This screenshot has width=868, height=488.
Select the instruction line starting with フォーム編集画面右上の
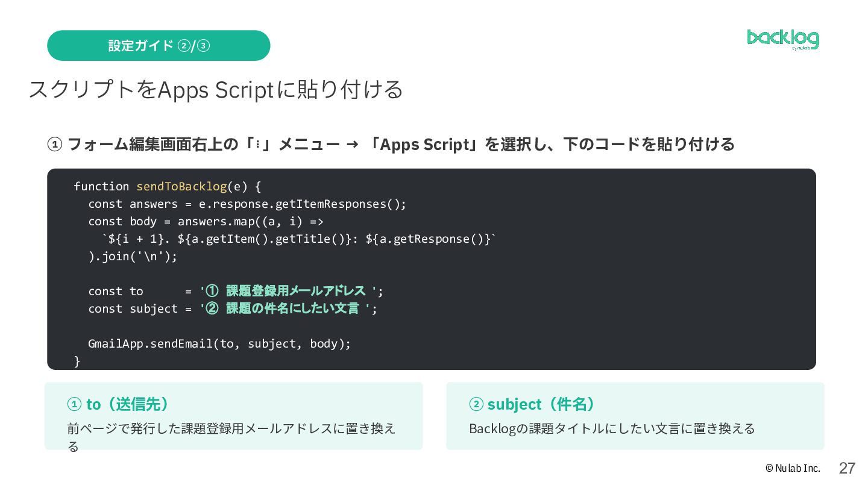coord(391,145)
